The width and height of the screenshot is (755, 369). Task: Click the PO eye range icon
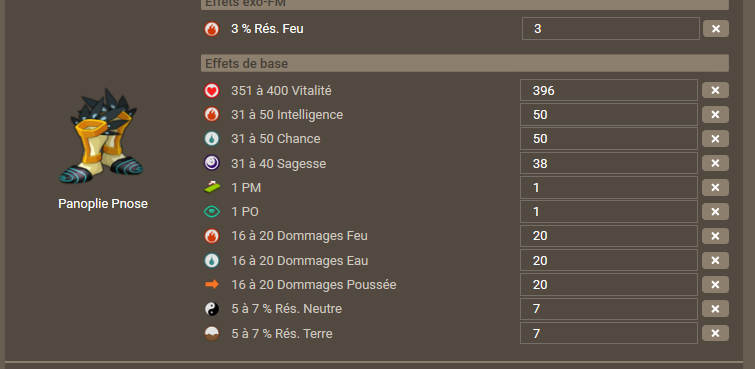(x=211, y=211)
